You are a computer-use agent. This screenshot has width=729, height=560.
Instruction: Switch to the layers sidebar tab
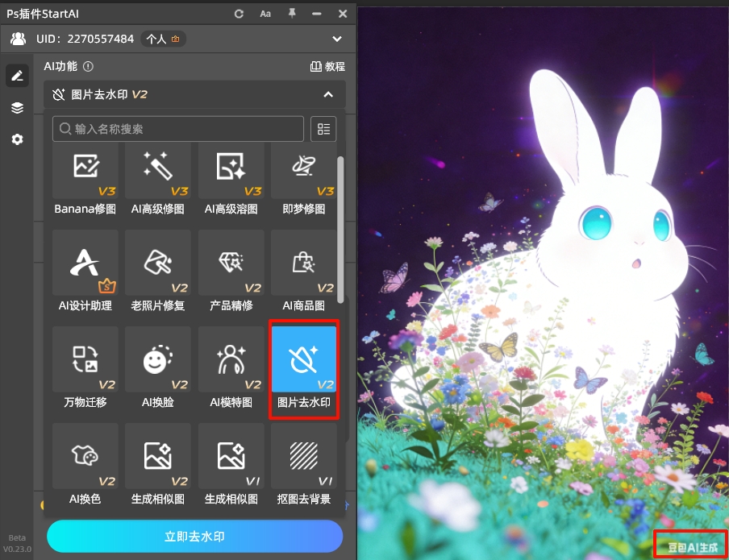click(17, 108)
